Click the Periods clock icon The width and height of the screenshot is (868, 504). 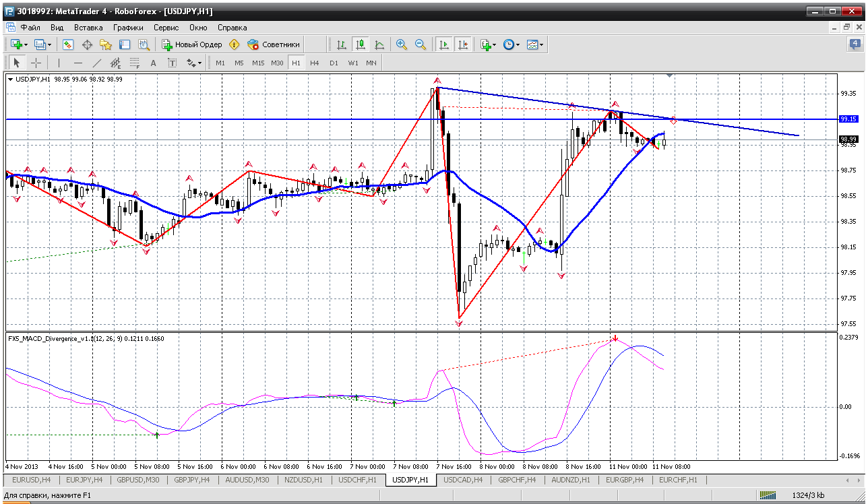click(x=509, y=44)
